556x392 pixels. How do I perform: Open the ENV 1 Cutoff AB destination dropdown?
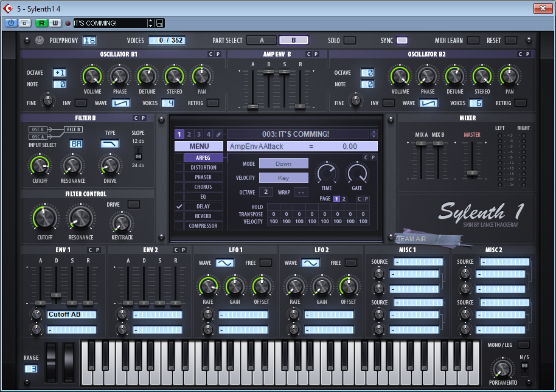(72, 315)
